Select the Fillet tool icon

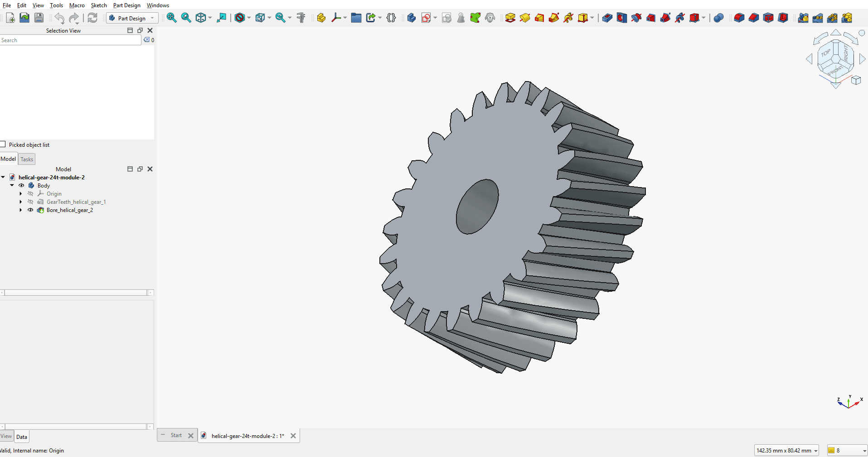click(739, 18)
